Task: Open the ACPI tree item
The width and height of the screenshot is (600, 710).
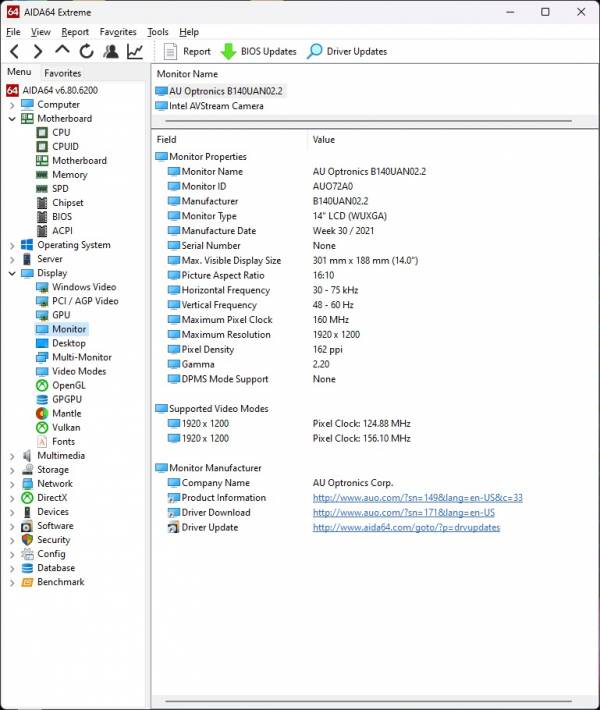Action: 62,231
